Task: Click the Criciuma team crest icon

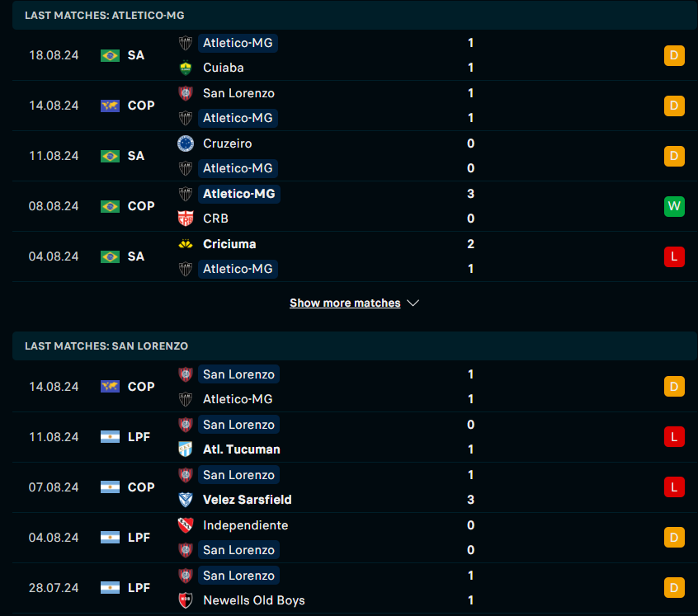Action: [x=185, y=244]
